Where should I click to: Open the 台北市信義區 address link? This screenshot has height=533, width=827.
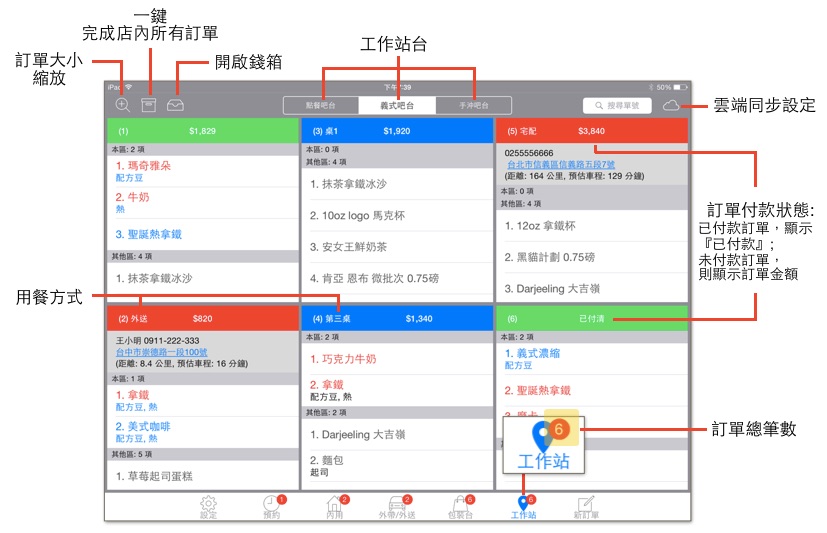point(561,164)
